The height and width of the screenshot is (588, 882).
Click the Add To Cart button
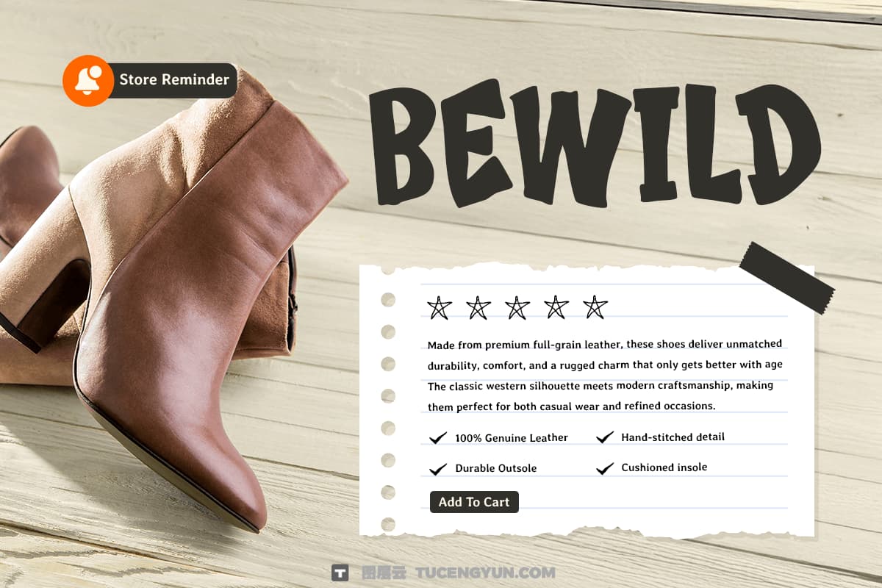pyautogui.click(x=474, y=502)
